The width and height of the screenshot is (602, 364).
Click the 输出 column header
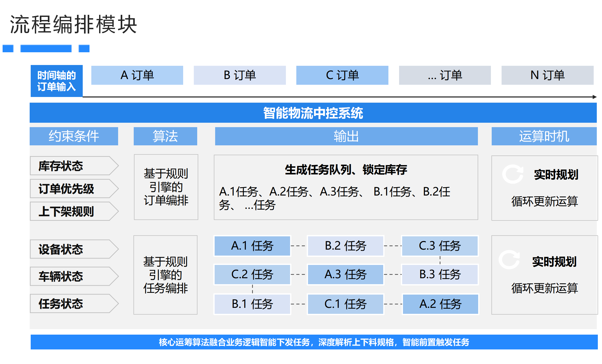[346, 136]
